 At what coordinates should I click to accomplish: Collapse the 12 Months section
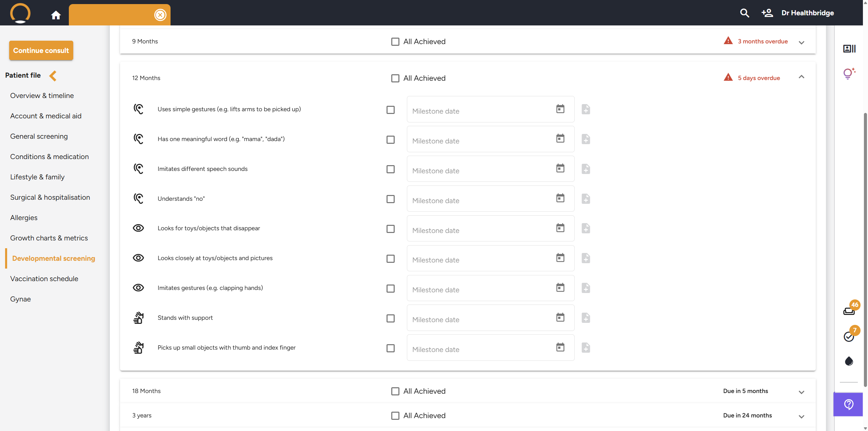[801, 77]
